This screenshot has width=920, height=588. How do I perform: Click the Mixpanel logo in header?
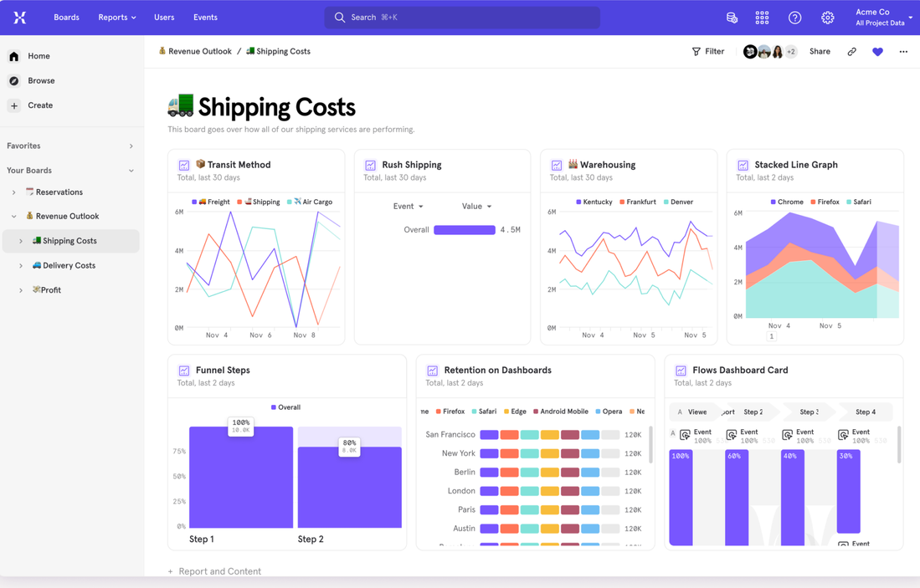(x=20, y=18)
